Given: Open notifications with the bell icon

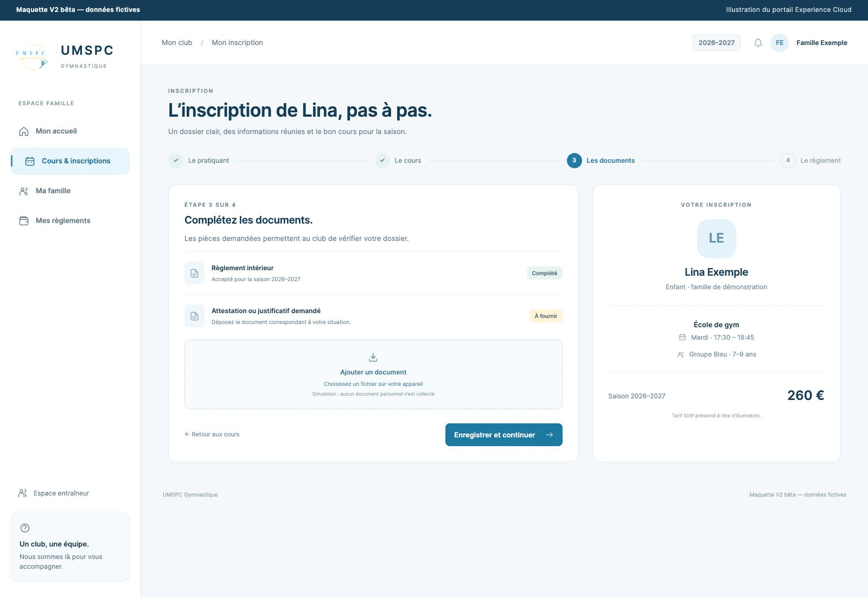Looking at the screenshot, I should coord(758,43).
